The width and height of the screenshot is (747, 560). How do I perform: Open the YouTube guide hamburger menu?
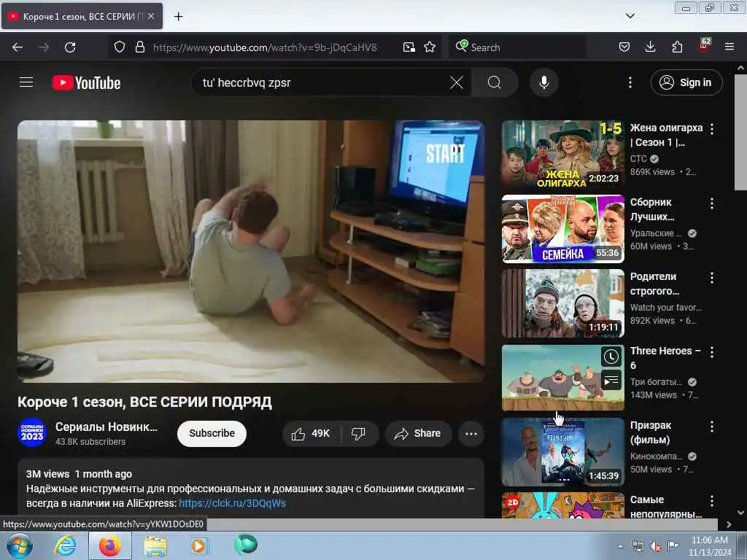[26, 82]
